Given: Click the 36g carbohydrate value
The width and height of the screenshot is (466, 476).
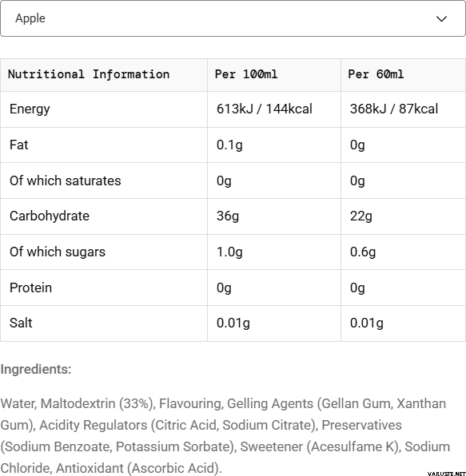Looking at the screenshot, I should coord(228,216).
